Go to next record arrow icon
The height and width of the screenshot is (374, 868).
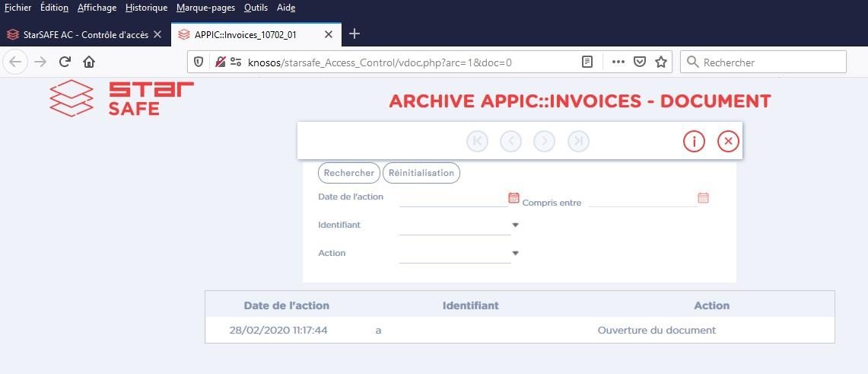[x=544, y=141]
